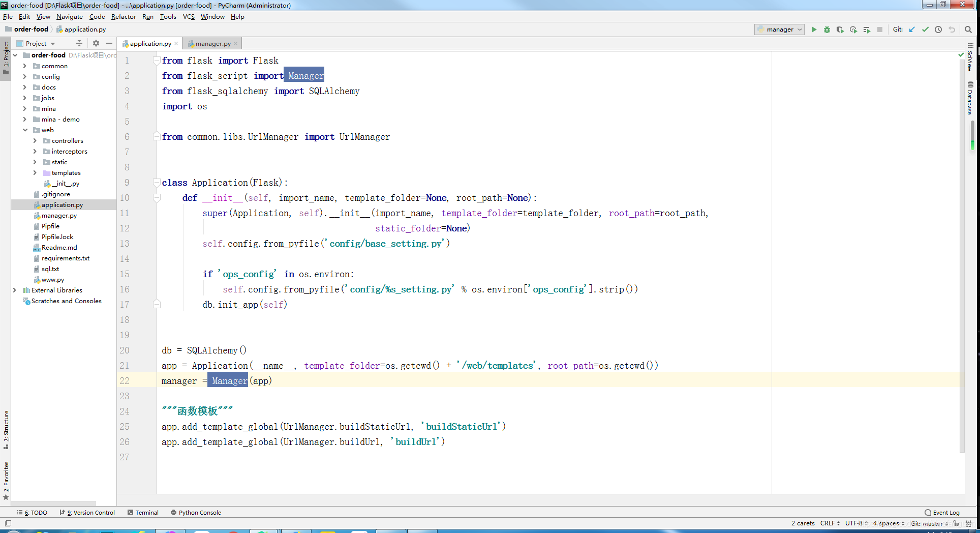Close the application.py editor tab
980x533 pixels.
pyautogui.click(x=176, y=44)
